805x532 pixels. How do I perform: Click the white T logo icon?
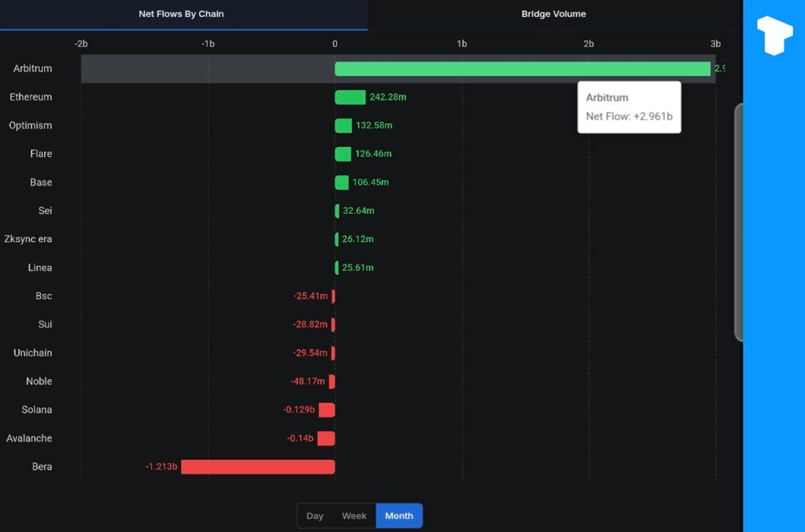pos(775,36)
